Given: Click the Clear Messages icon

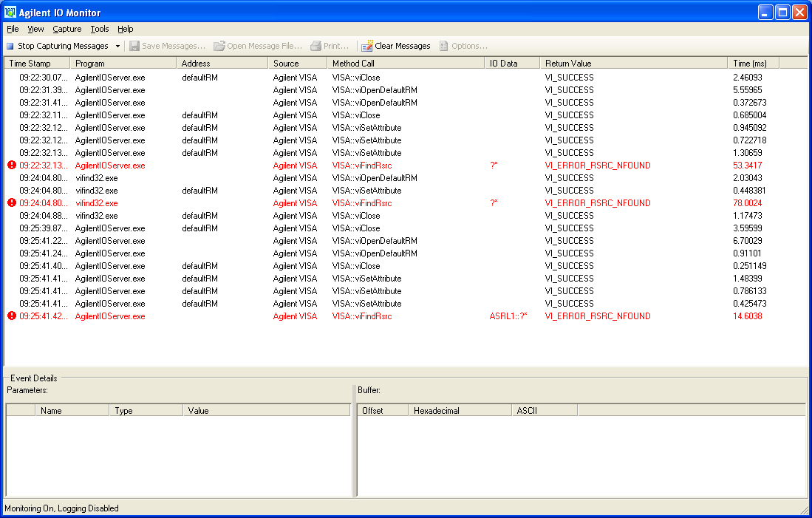Looking at the screenshot, I should (367, 46).
